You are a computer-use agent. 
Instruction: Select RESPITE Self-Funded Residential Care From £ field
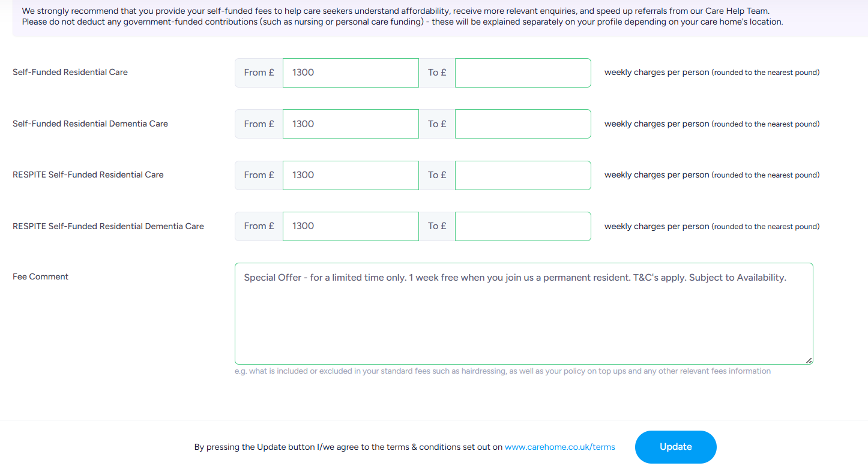pyautogui.click(x=351, y=175)
